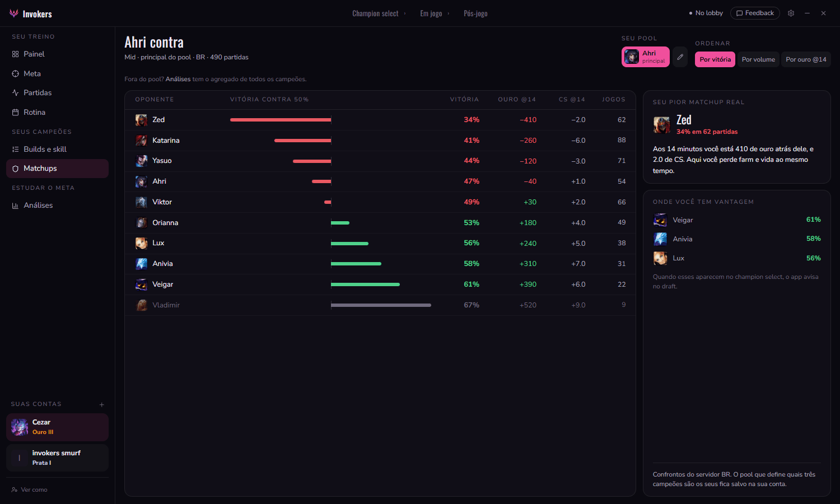
Task: Click the plus icon to add account
Action: click(102, 404)
